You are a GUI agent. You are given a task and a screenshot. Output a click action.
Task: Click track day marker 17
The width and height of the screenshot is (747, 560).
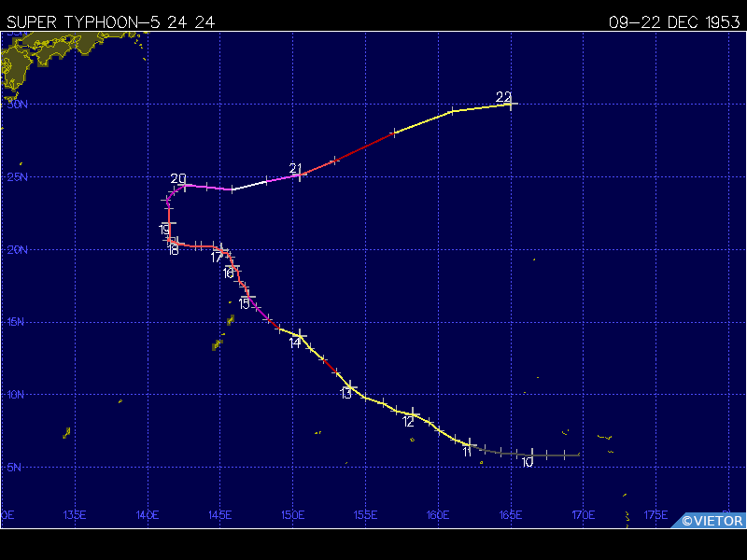tap(217, 258)
